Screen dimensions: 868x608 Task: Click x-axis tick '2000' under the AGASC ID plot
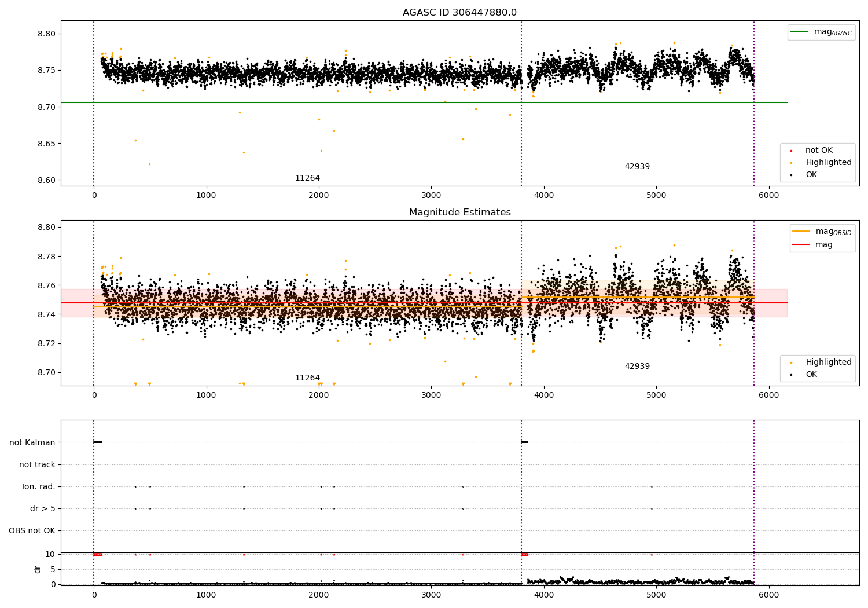point(319,196)
